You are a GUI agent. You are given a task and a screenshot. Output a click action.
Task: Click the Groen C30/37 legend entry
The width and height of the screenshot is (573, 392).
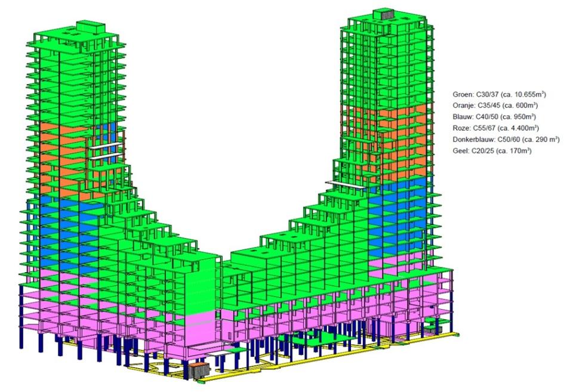pos(499,94)
